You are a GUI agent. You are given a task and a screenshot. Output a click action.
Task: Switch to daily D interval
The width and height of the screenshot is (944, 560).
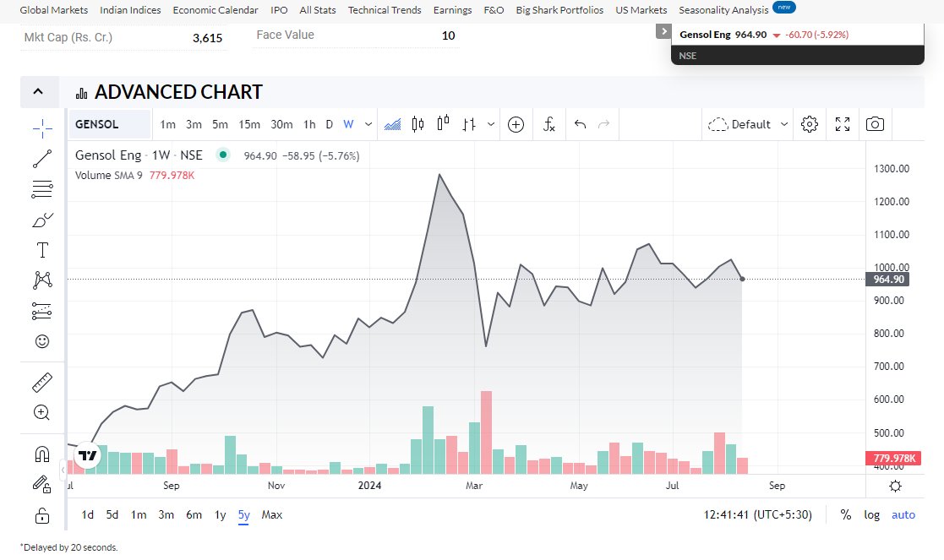(x=330, y=124)
